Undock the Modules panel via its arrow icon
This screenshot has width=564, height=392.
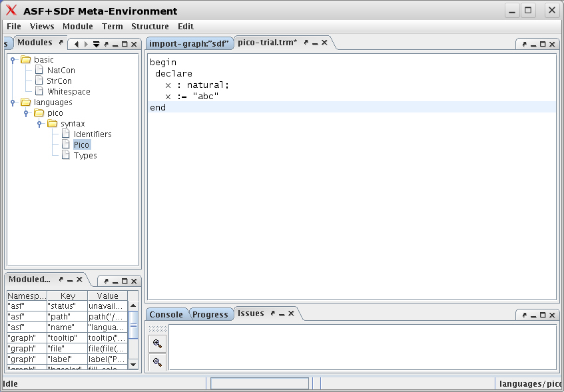coord(60,43)
